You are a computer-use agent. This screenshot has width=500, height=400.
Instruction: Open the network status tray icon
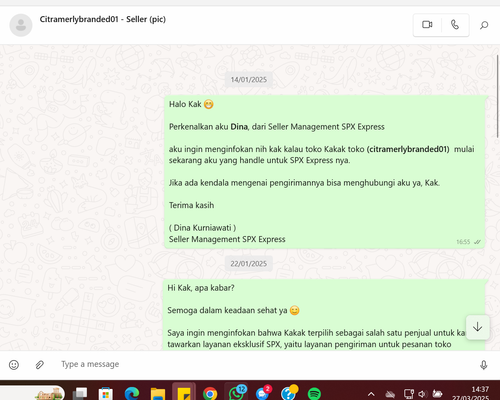(x=409, y=394)
